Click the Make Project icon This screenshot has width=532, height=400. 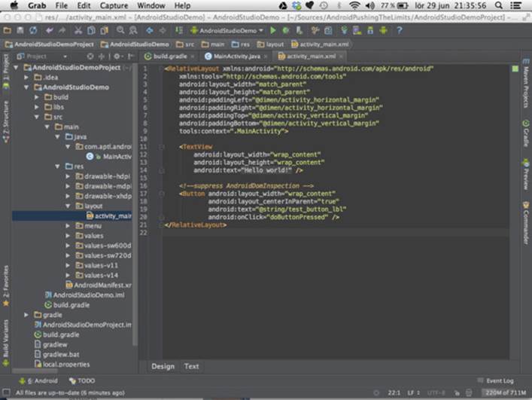click(x=179, y=31)
